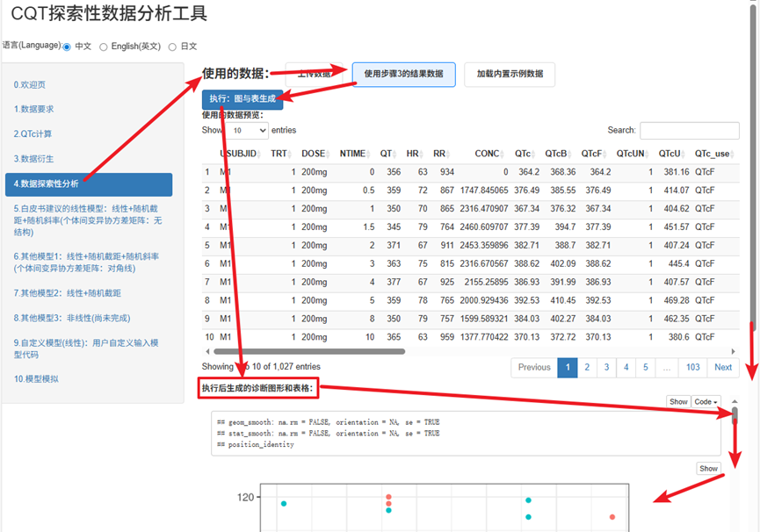Screen dimensions: 760x532
Task: Click the table Search input field
Action: 689,131
